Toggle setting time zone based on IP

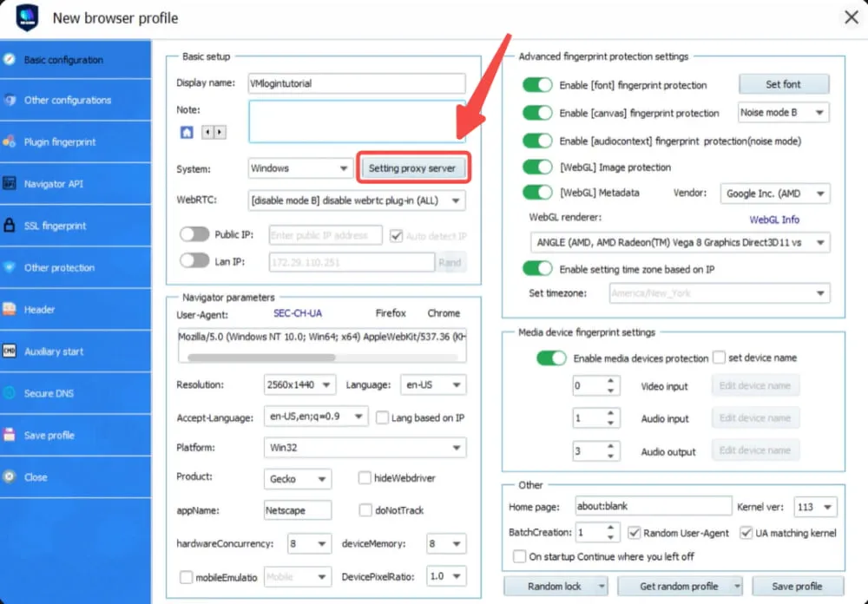(537, 269)
